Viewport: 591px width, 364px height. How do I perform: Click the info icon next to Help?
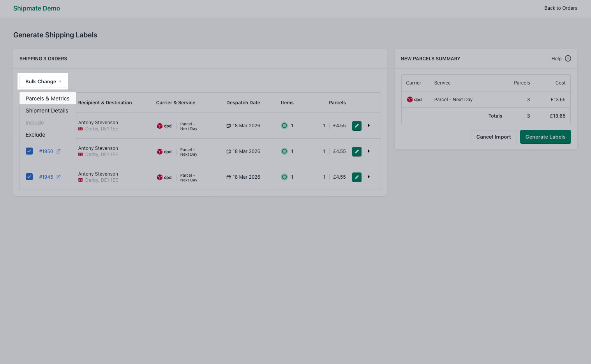click(568, 58)
